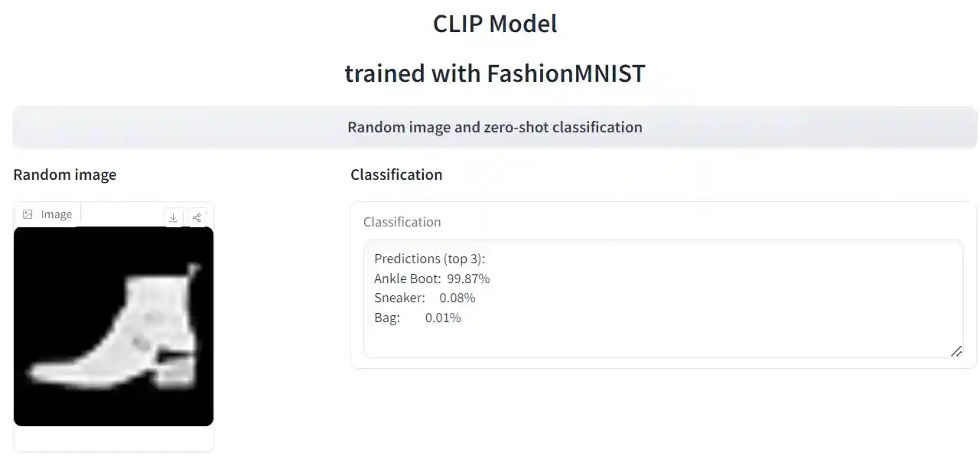Click the CLIP Model heading
Viewport: 980px width, 463px height.
tap(494, 24)
